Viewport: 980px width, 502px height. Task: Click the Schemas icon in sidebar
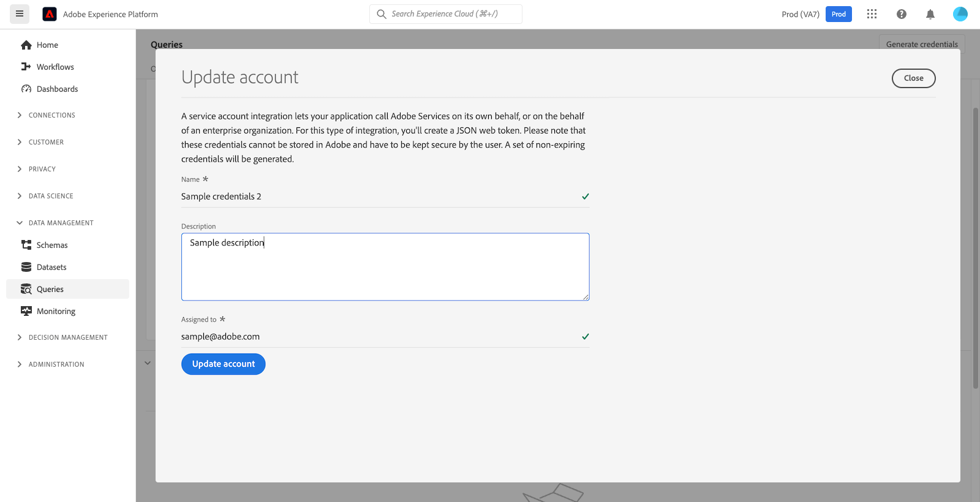26,245
